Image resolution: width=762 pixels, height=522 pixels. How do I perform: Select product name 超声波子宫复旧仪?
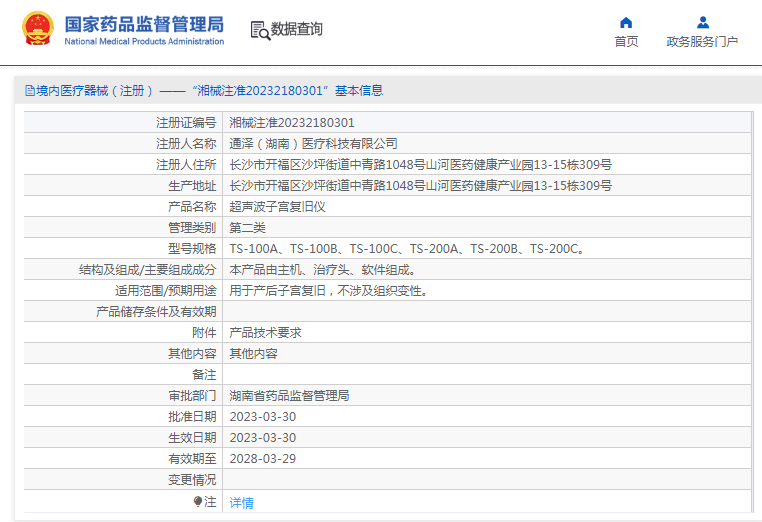pos(277,207)
